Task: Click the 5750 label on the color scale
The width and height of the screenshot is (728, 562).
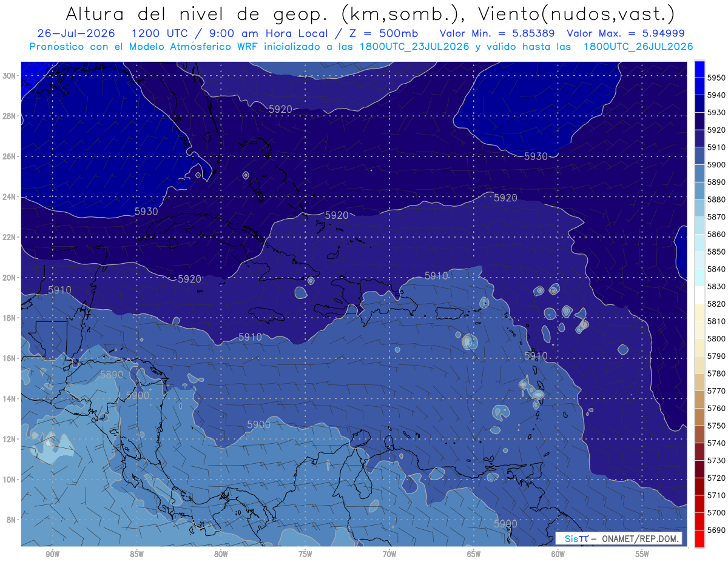Action: tap(716, 426)
